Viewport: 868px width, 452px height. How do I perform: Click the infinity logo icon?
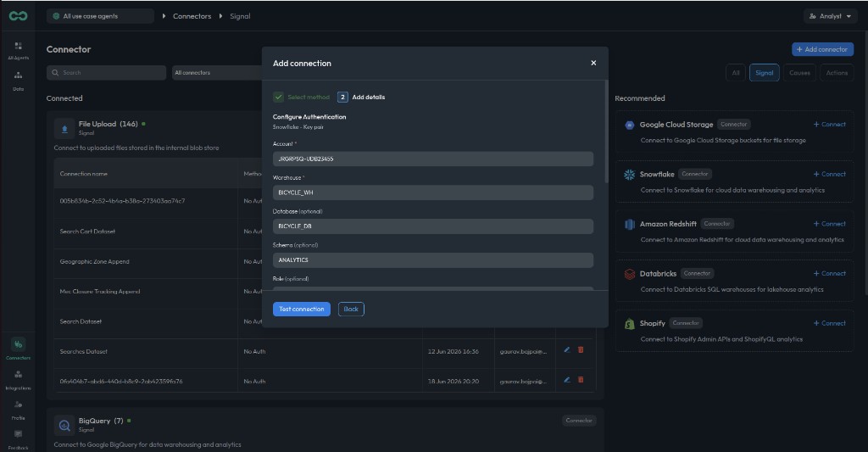19,16
